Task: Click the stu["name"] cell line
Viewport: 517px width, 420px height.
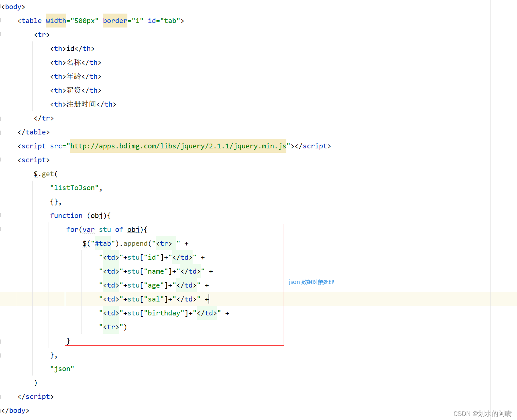Action: (x=156, y=271)
